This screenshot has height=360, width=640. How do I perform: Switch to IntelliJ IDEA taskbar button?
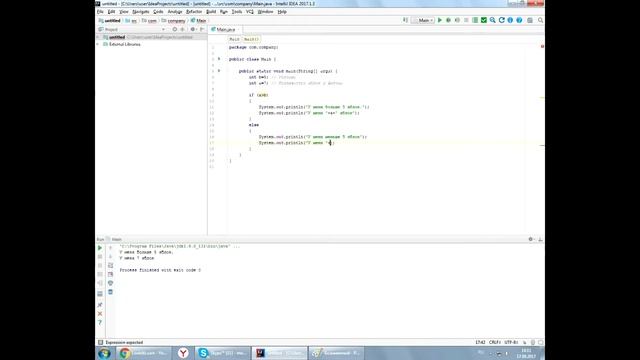pos(280,353)
